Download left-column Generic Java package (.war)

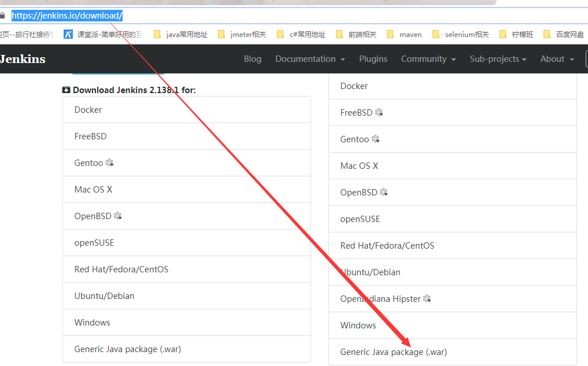(x=187, y=349)
